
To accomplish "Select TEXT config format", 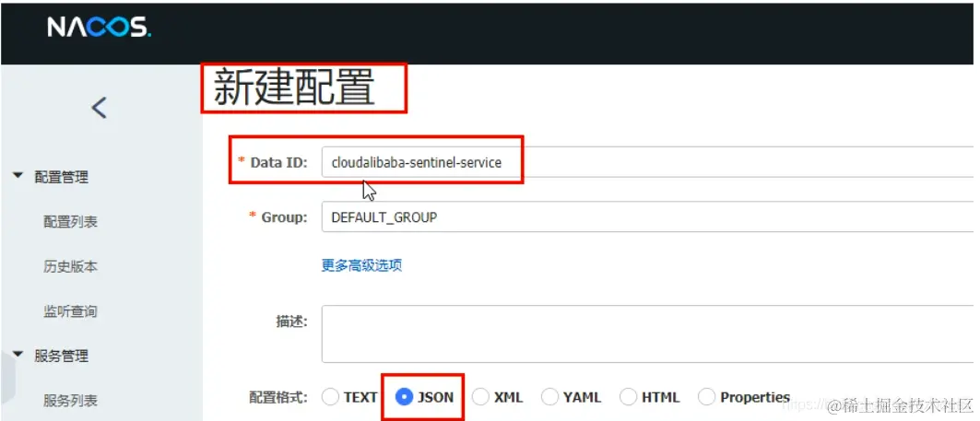I will 331,397.
